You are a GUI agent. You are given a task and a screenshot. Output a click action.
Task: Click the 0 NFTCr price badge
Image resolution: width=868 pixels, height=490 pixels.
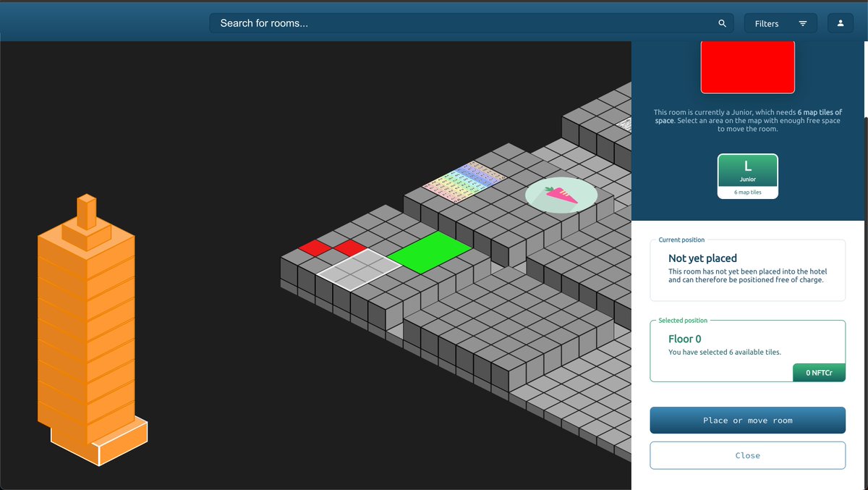pyautogui.click(x=819, y=373)
